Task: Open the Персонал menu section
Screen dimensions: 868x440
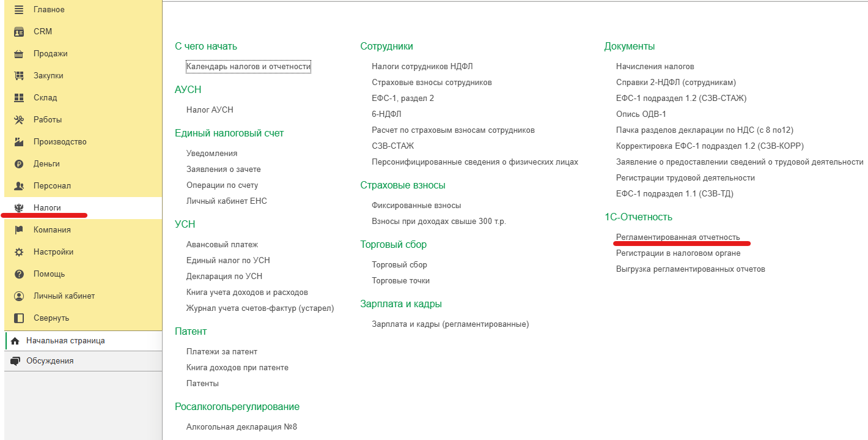Action: pos(52,186)
